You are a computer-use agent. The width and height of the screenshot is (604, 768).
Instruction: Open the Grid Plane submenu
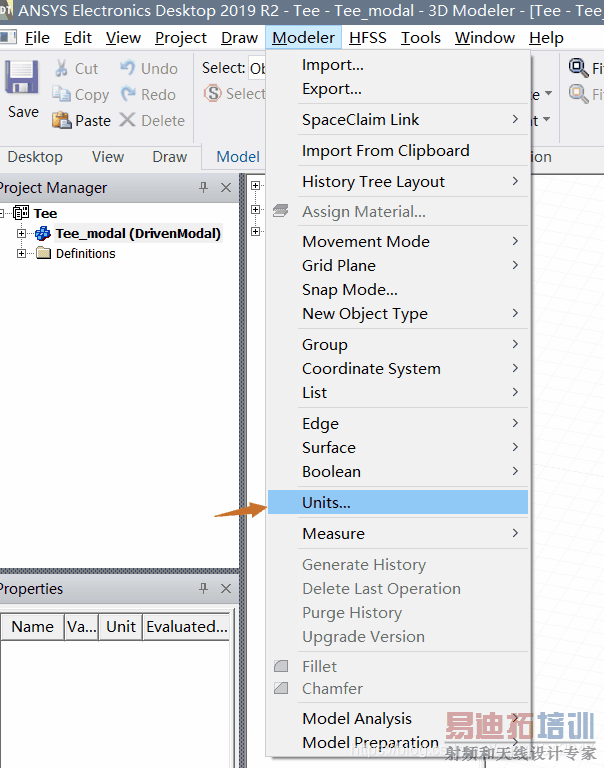(x=398, y=265)
